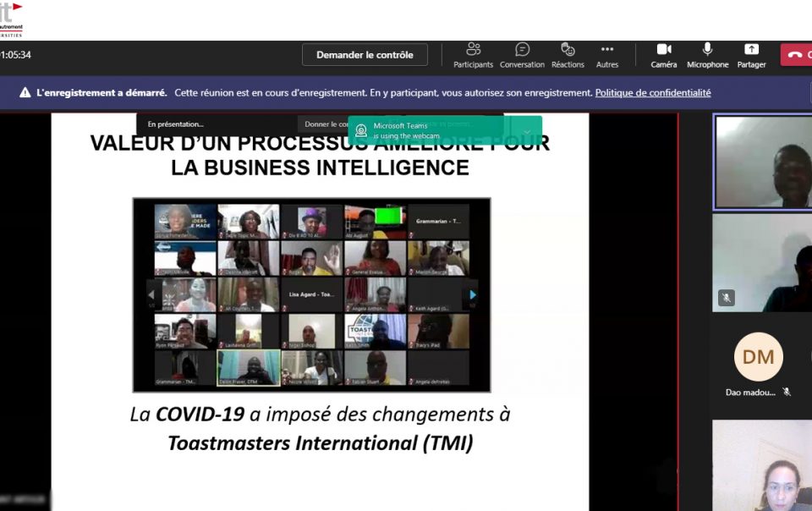Click the Microsoft Teams webcam notification text

point(406,131)
